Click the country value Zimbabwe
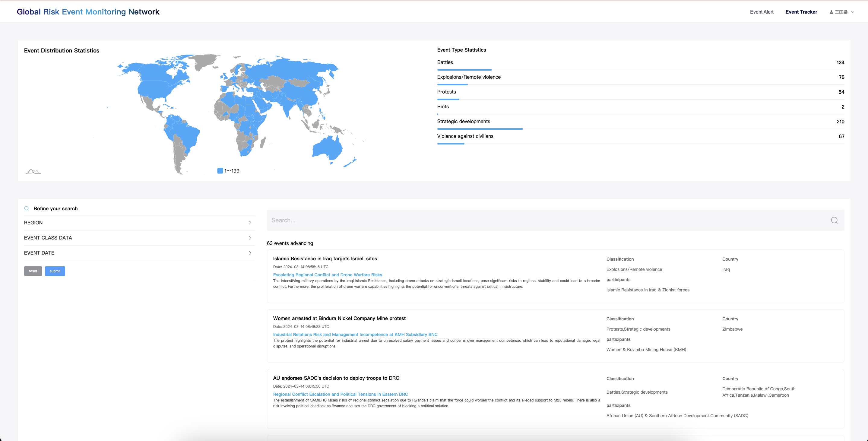 point(732,329)
